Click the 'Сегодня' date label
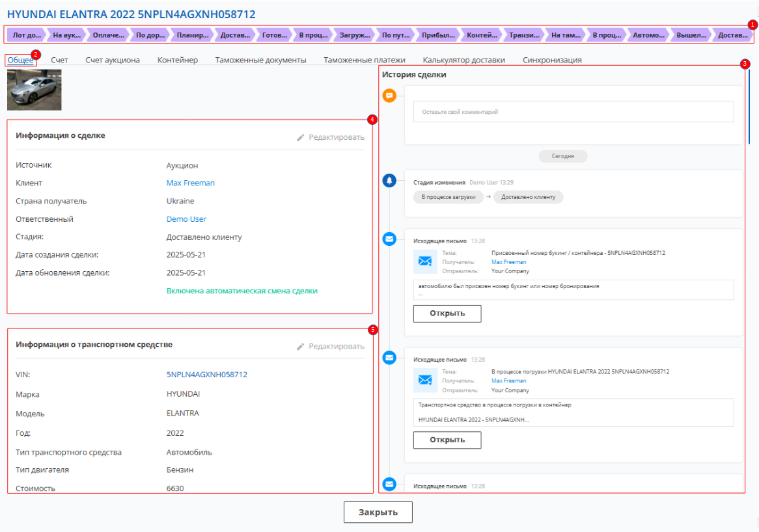 [x=563, y=156]
